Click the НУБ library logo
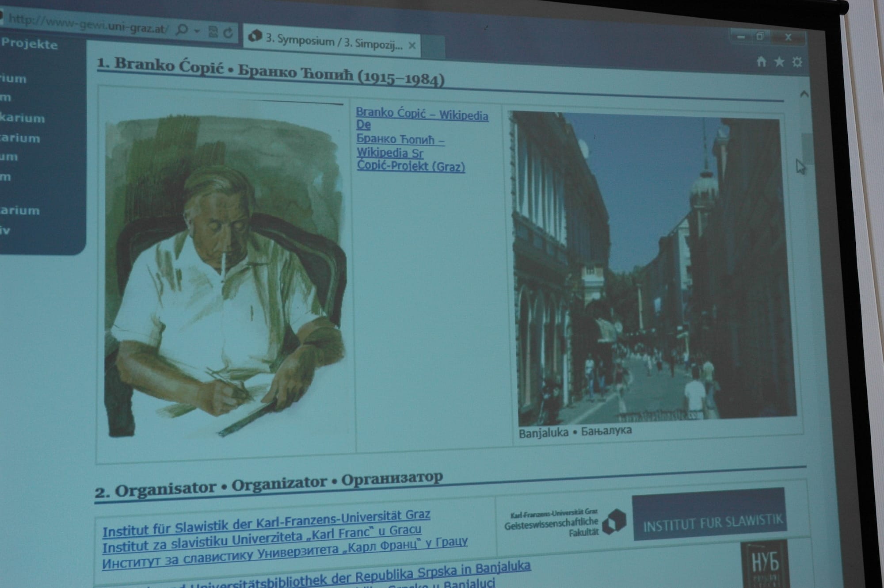 coord(765,565)
